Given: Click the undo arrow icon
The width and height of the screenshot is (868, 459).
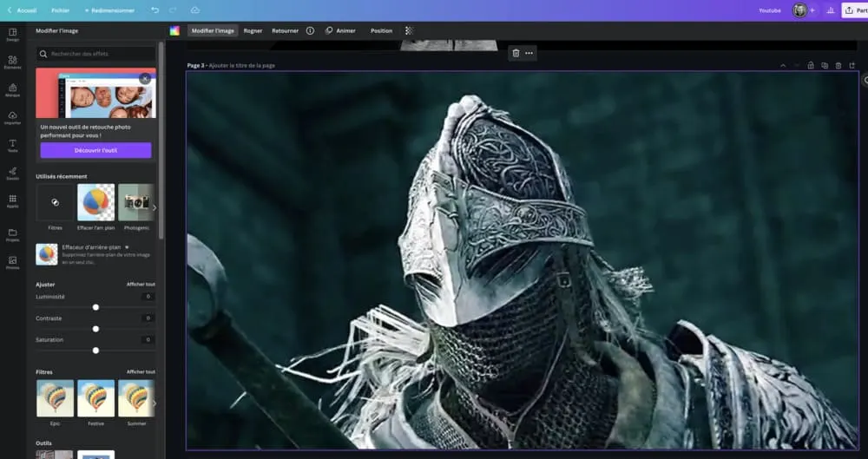Looking at the screenshot, I should 155,10.
